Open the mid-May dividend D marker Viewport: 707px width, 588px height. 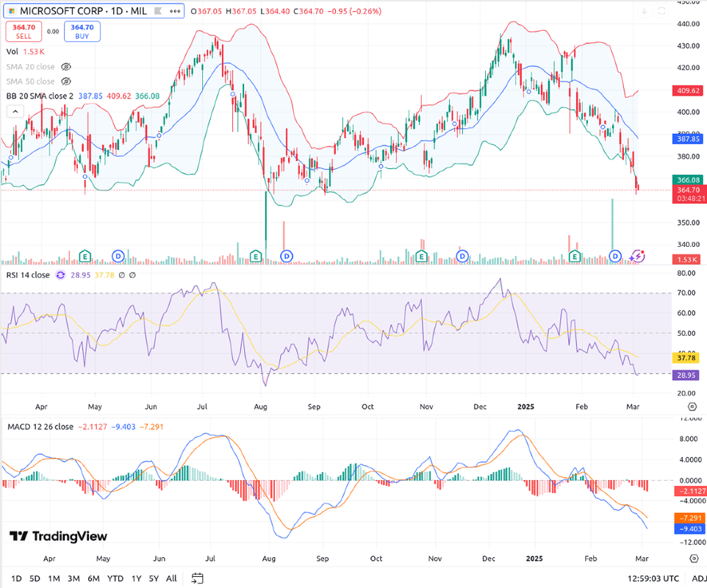point(118,257)
